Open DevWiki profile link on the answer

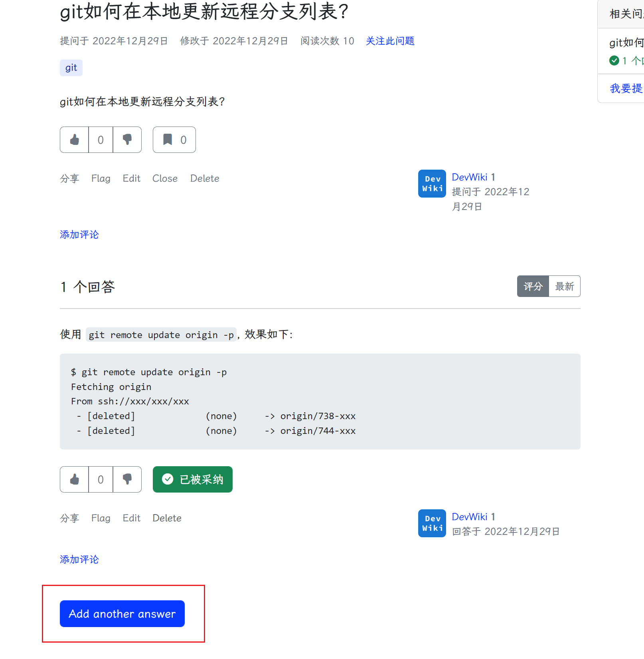tap(470, 517)
